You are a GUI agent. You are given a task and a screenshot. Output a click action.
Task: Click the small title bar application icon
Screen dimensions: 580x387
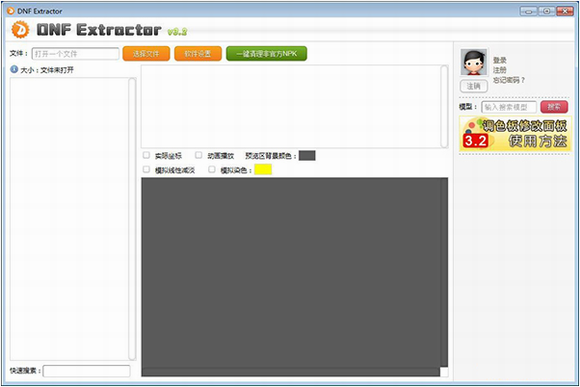coord(11,11)
